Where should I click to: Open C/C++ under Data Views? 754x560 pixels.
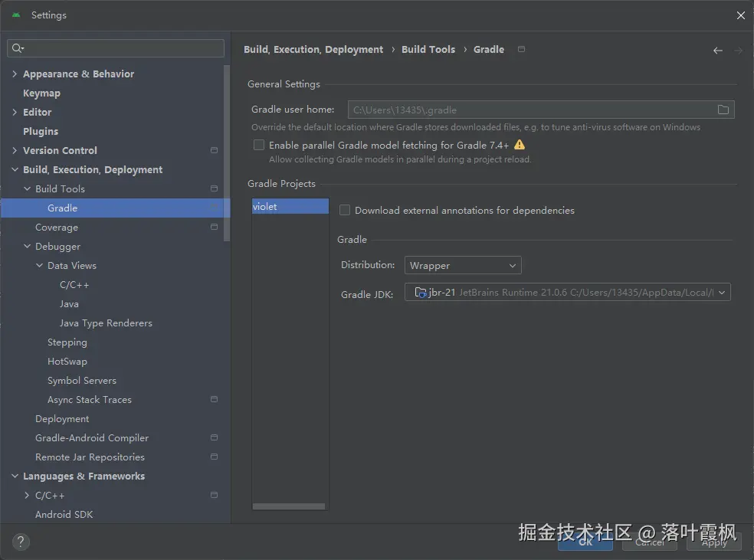[74, 284]
